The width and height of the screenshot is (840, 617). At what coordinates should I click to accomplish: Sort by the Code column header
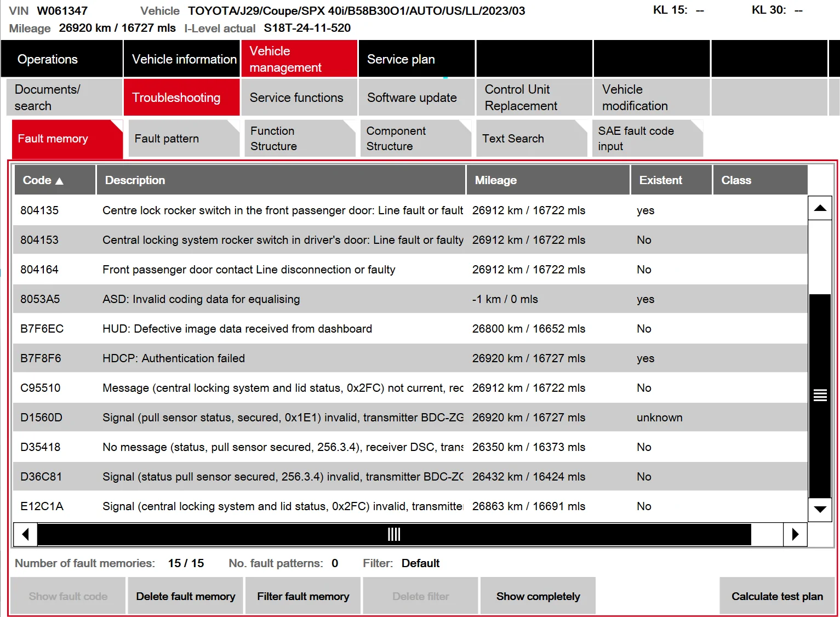[55, 180]
